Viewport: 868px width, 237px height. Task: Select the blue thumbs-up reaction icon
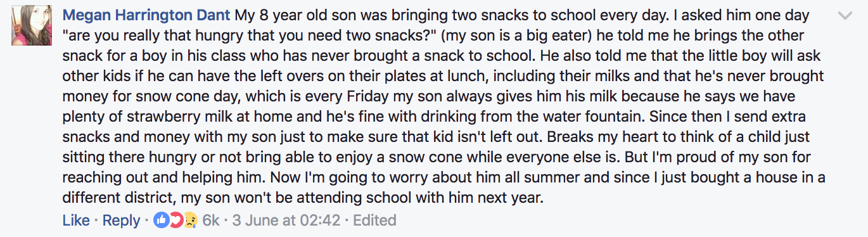(161, 220)
